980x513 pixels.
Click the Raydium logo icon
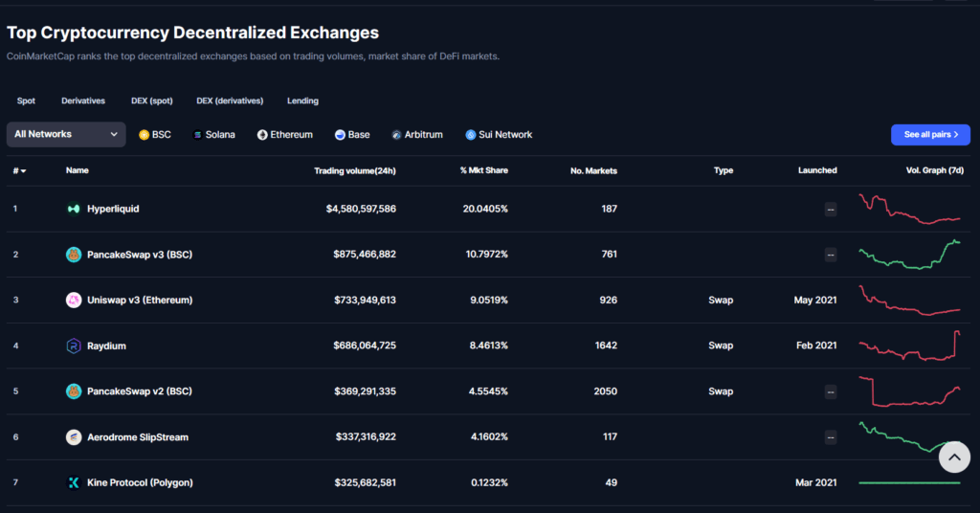point(74,346)
